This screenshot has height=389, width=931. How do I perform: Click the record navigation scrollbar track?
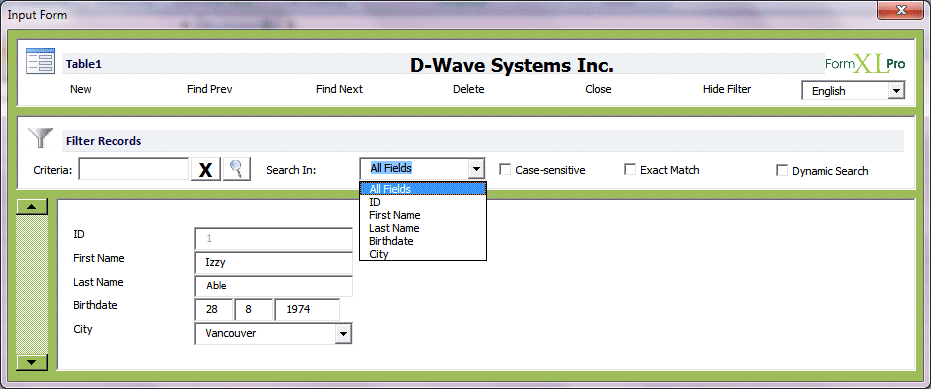click(x=31, y=284)
